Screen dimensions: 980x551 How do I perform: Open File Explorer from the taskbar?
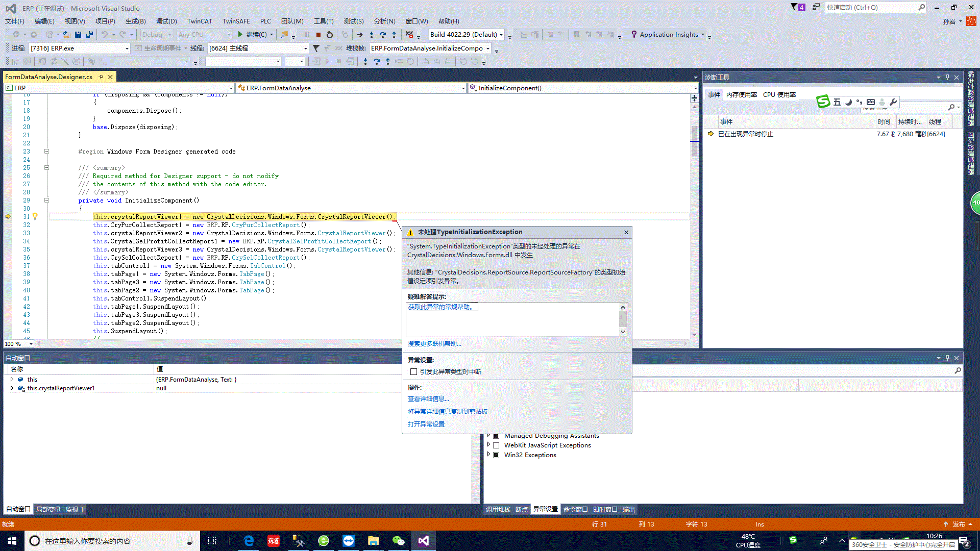coord(373,541)
